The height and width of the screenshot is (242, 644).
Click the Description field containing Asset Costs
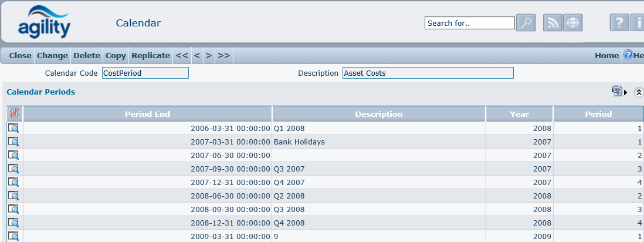[428, 73]
